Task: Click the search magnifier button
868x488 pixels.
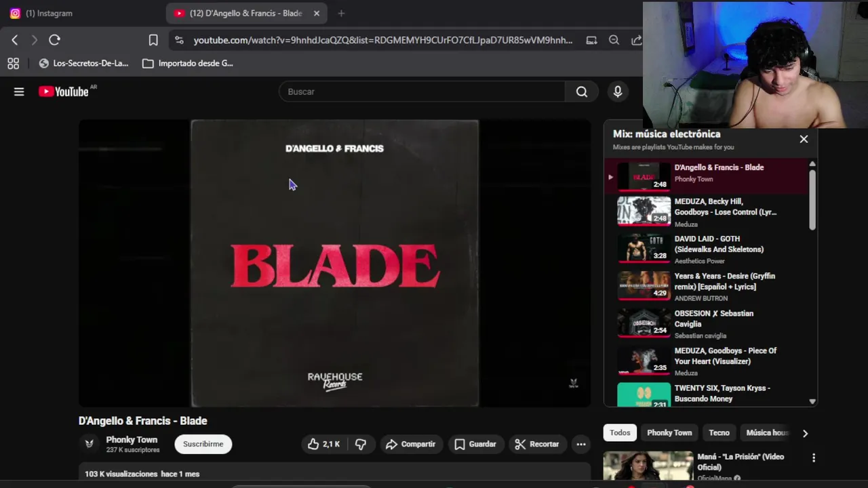Action: pos(582,91)
